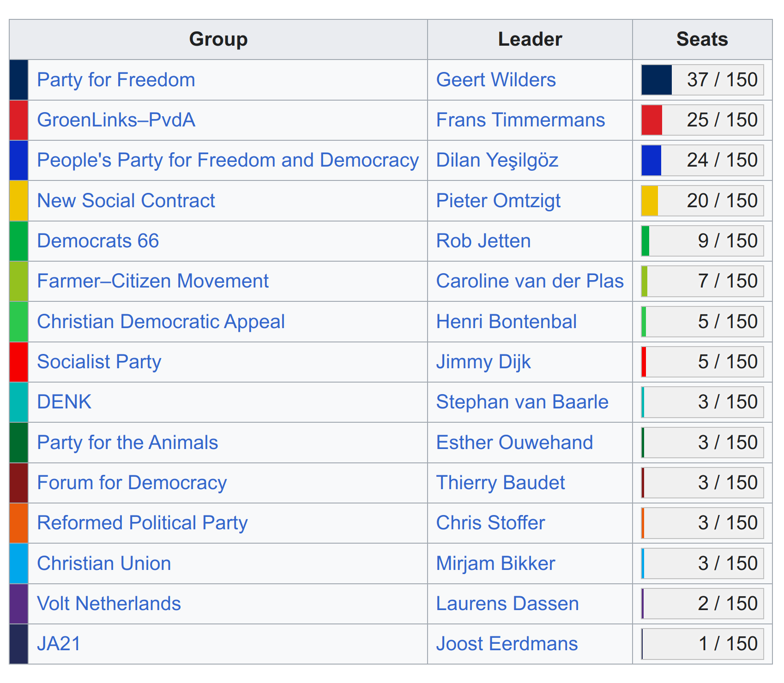Click Dilan Yeşilgöz name link
This screenshot has width=784, height=683.
tap(497, 160)
